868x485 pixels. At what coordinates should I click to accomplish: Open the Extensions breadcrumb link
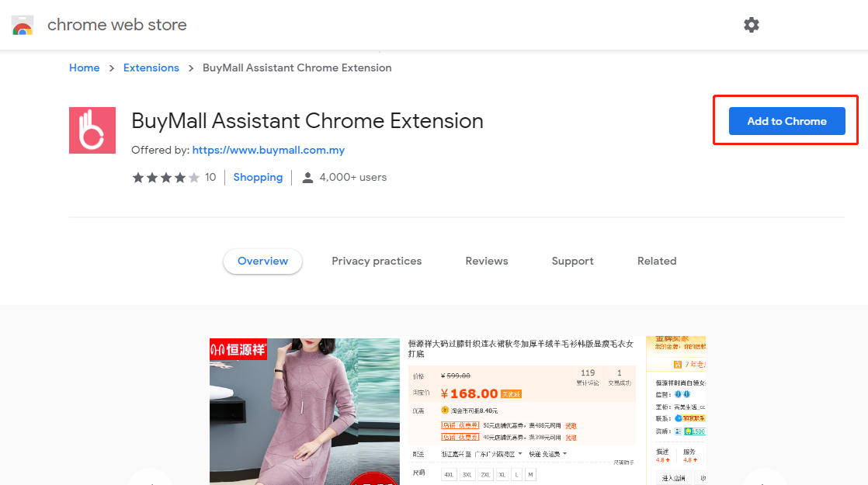click(x=151, y=68)
